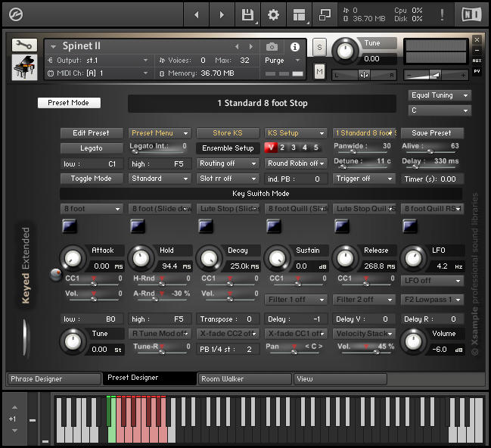Open instrument edit wrench icon
The width and height of the screenshot is (491, 448).
24,45
